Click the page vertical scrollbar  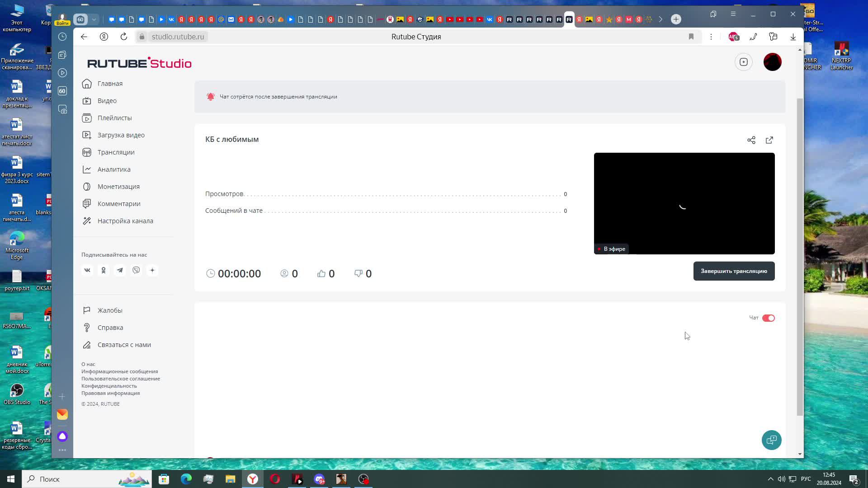click(800, 257)
